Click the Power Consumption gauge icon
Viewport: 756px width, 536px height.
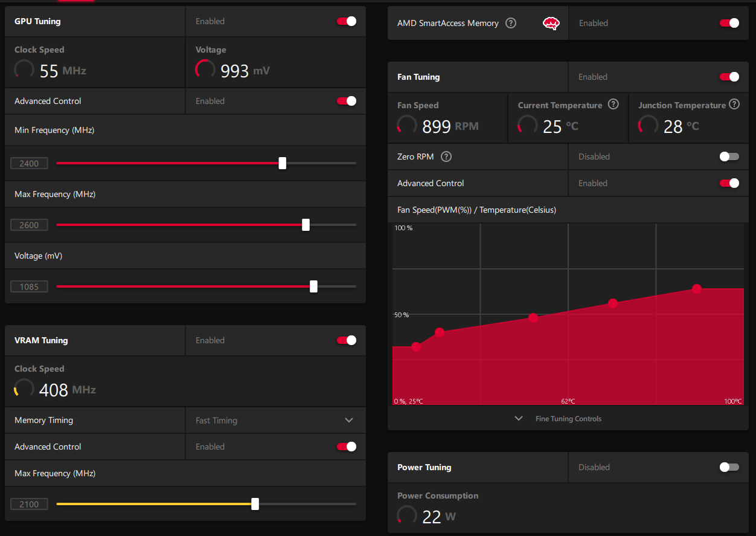point(407,516)
